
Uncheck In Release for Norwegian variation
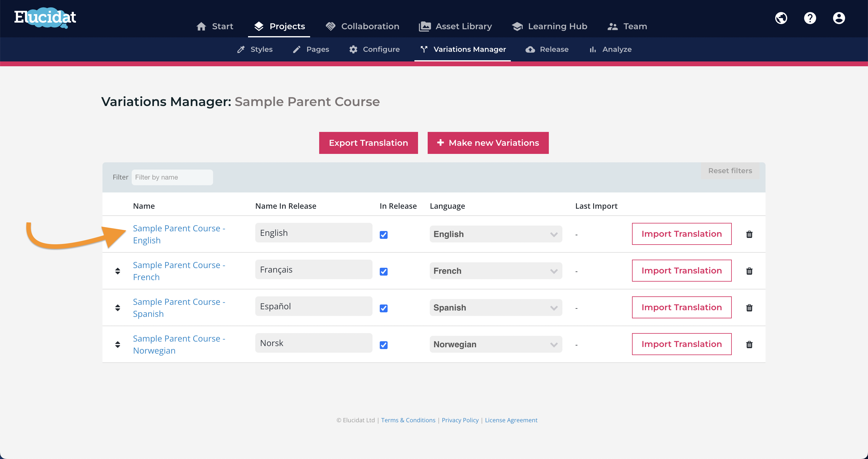(383, 345)
